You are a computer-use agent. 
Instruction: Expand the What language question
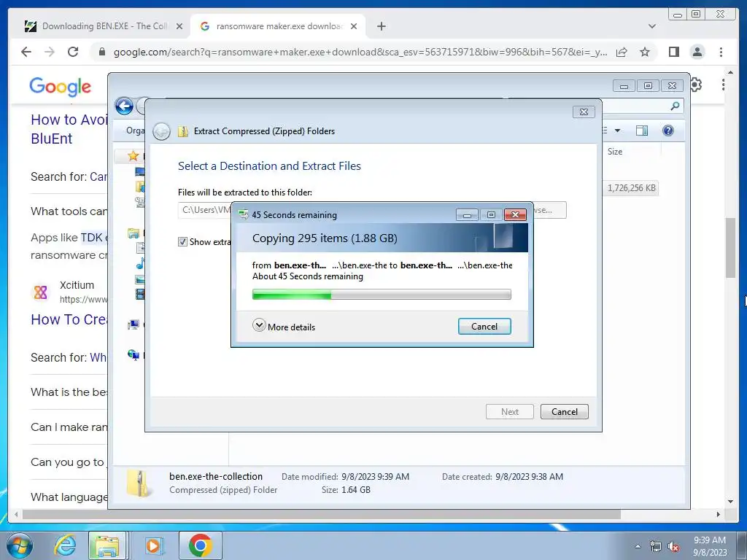tap(69, 497)
